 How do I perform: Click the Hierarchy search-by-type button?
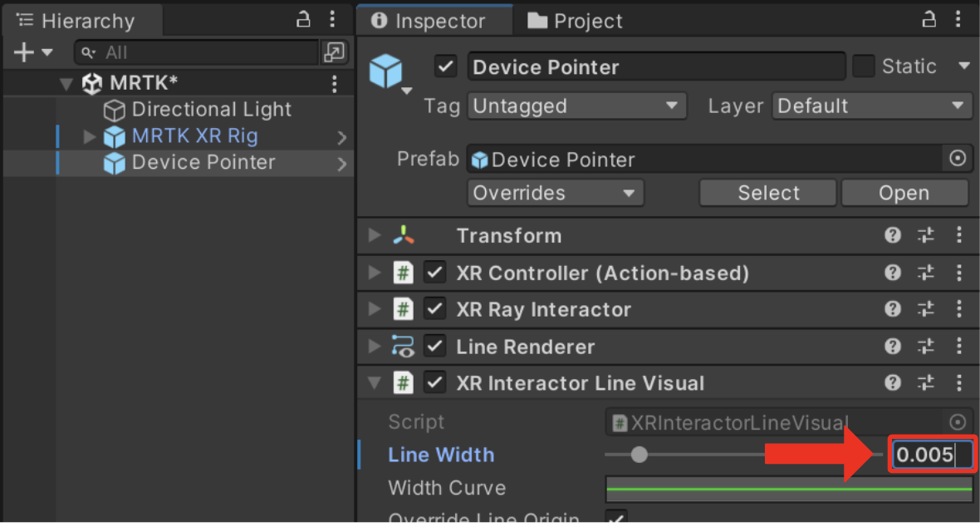coord(335,52)
